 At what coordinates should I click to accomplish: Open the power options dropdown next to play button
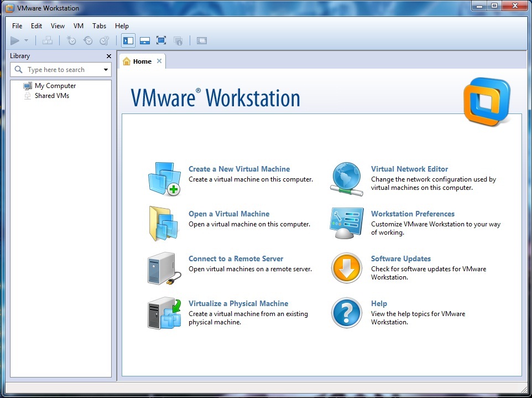coord(27,40)
